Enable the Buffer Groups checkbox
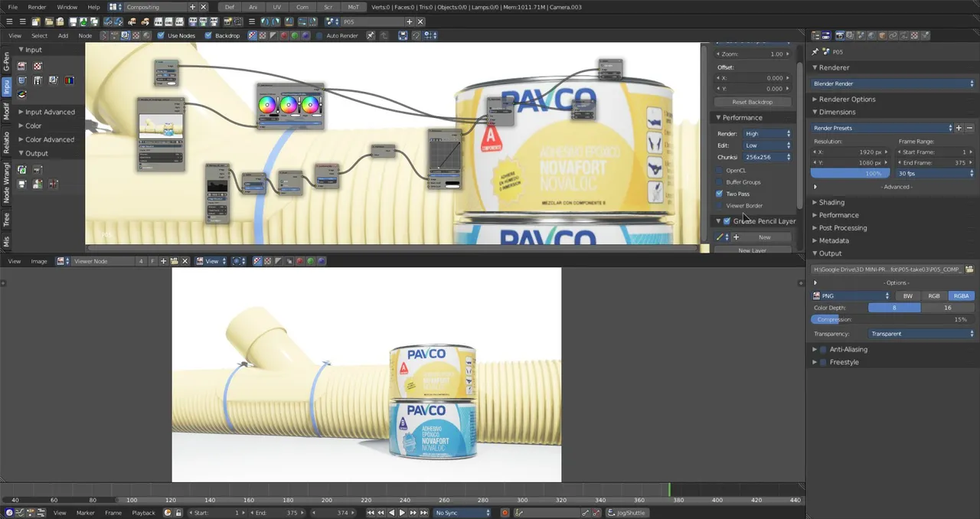 [719, 182]
